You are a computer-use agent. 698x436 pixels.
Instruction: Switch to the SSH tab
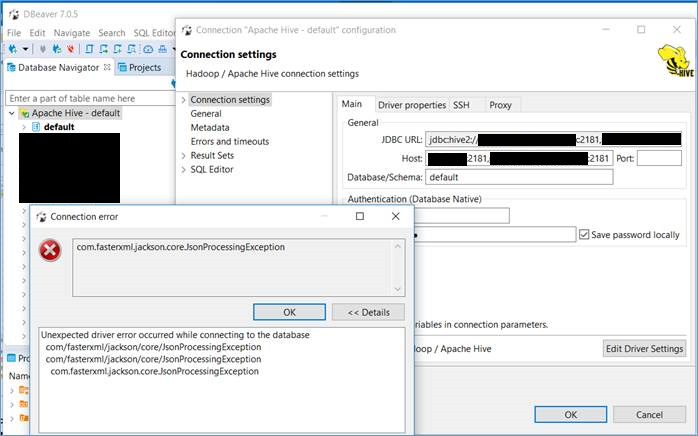461,105
